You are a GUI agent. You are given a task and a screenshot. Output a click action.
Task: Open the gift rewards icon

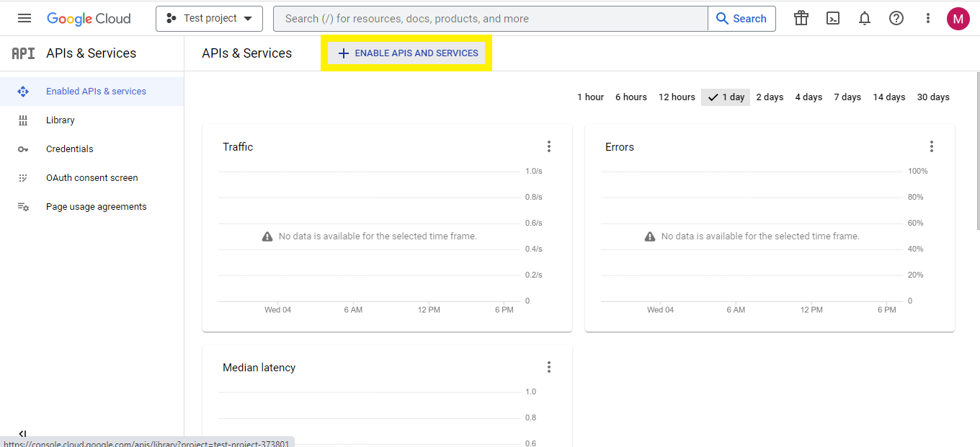(x=801, y=18)
